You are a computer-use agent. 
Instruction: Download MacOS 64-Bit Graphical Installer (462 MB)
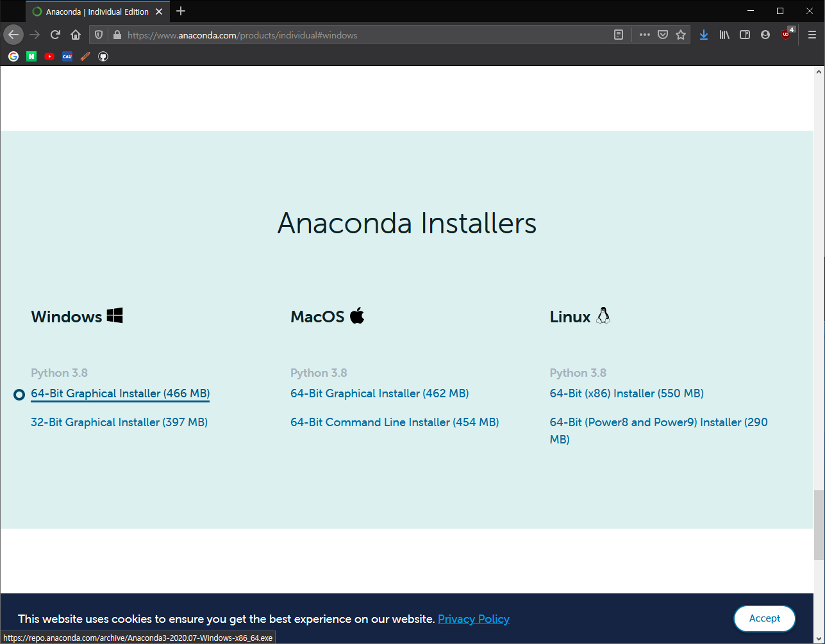(x=379, y=393)
